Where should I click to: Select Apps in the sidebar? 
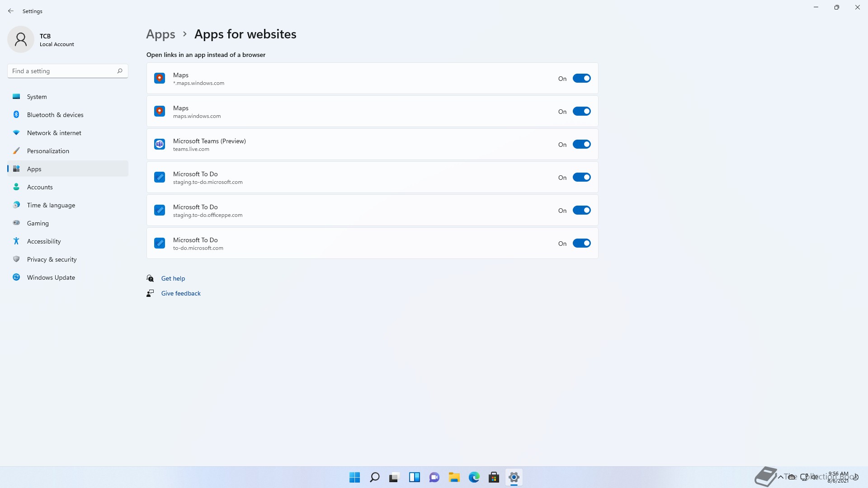[x=68, y=169]
